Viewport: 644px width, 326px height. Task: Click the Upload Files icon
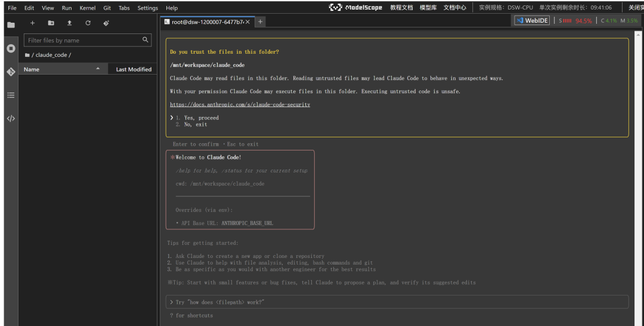pos(69,23)
